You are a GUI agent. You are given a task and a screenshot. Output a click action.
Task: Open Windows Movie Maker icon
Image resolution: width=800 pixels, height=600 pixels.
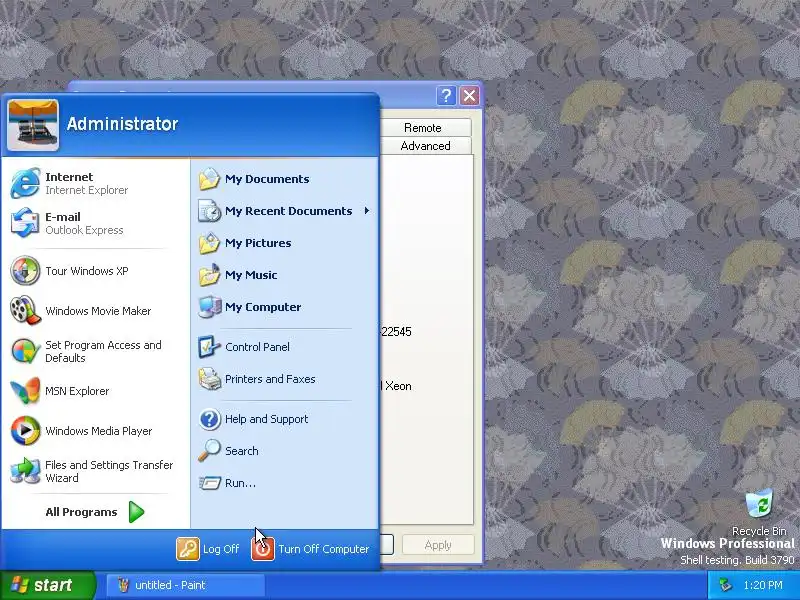pos(25,310)
